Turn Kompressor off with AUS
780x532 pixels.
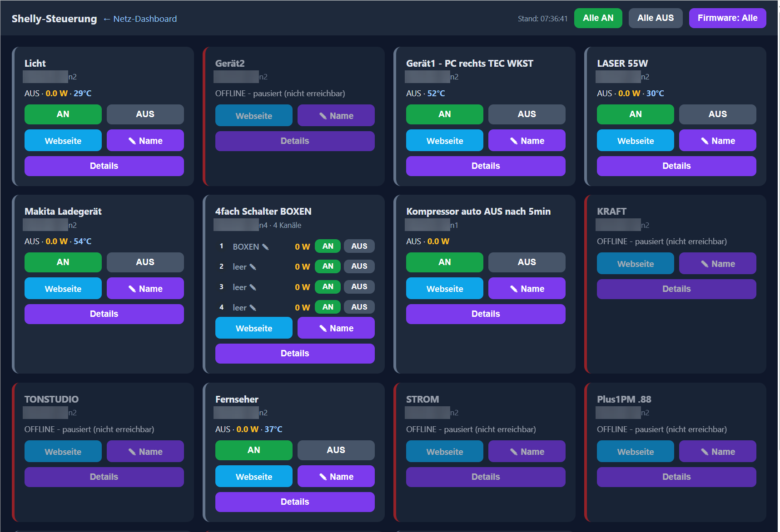[x=527, y=262]
